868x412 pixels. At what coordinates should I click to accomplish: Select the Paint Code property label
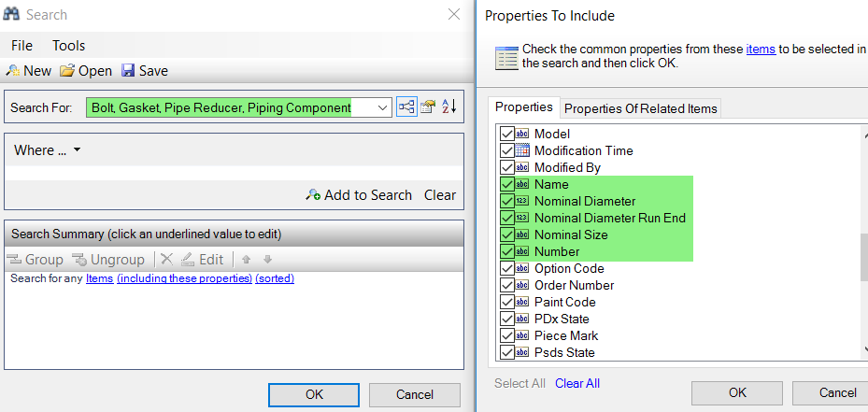coord(564,303)
